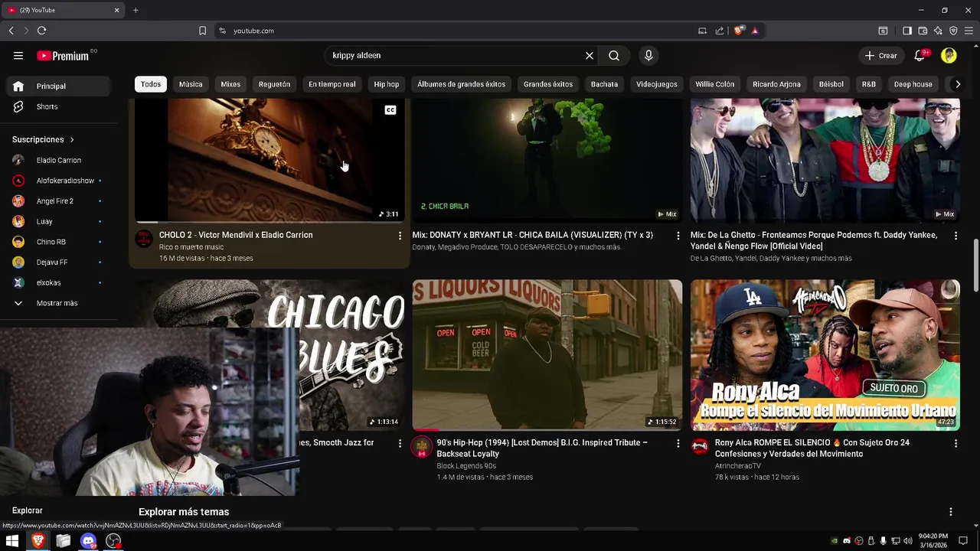This screenshot has height=551, width=980.
Task: Select the R&B filter chip
Action: (x=868, y=84)
